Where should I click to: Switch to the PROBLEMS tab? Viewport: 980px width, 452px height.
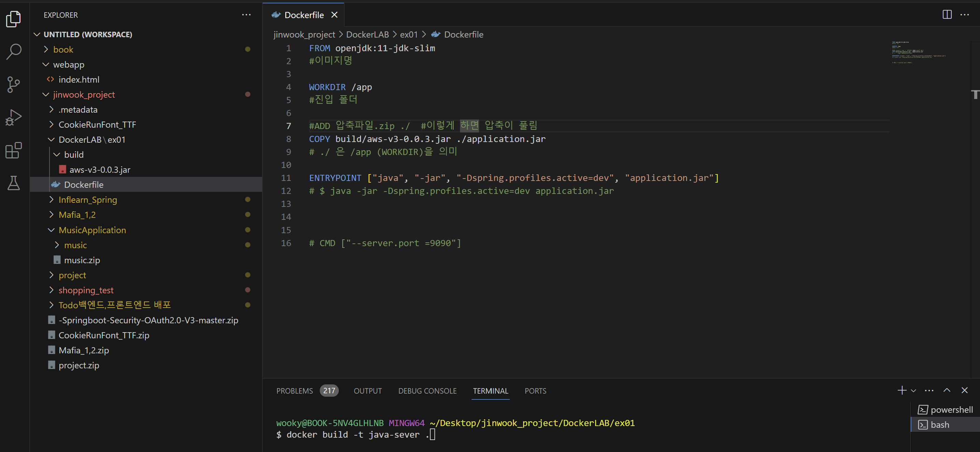[294, 391]
